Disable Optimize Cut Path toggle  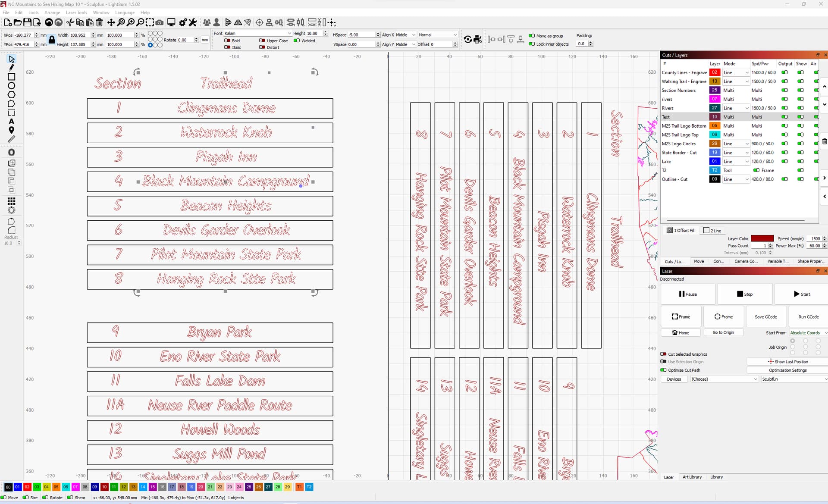[663, 370]
